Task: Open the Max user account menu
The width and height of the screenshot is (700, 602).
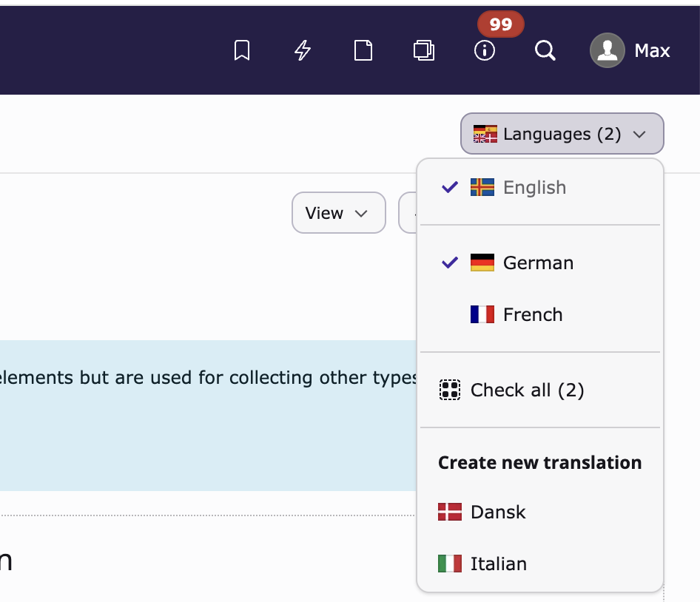Action: [652, 50]
